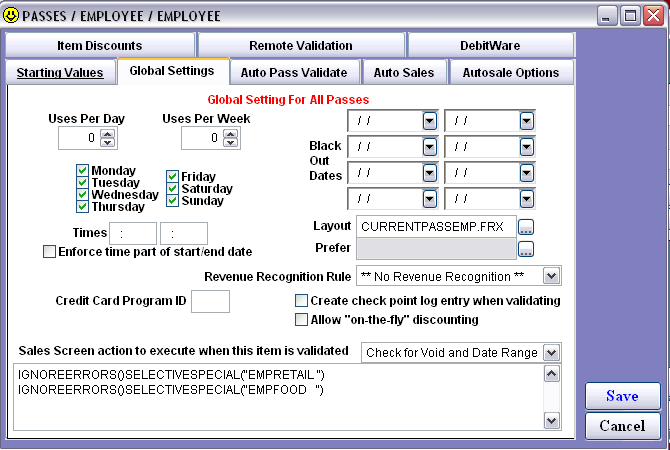Click the Cancel button
Image resolution: width=670 pixels, height=450 pixels.
pos(623,426)
